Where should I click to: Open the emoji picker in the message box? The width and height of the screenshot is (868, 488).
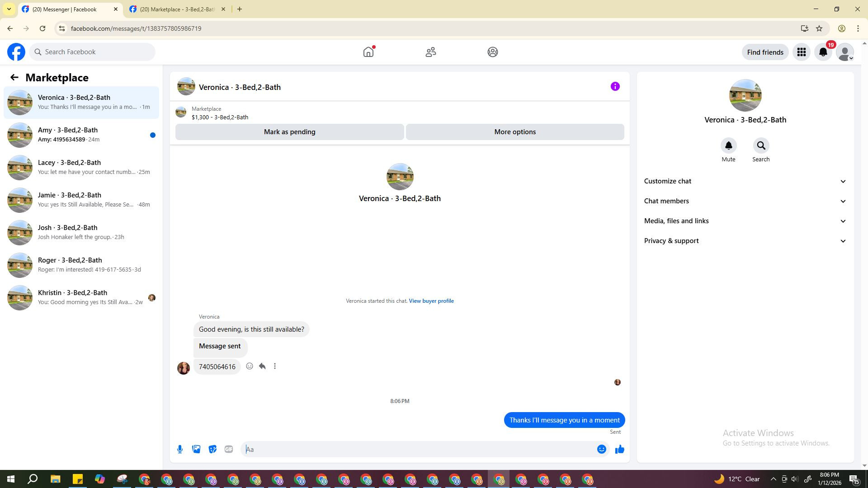pyautogui.click(x=601, y=449)
